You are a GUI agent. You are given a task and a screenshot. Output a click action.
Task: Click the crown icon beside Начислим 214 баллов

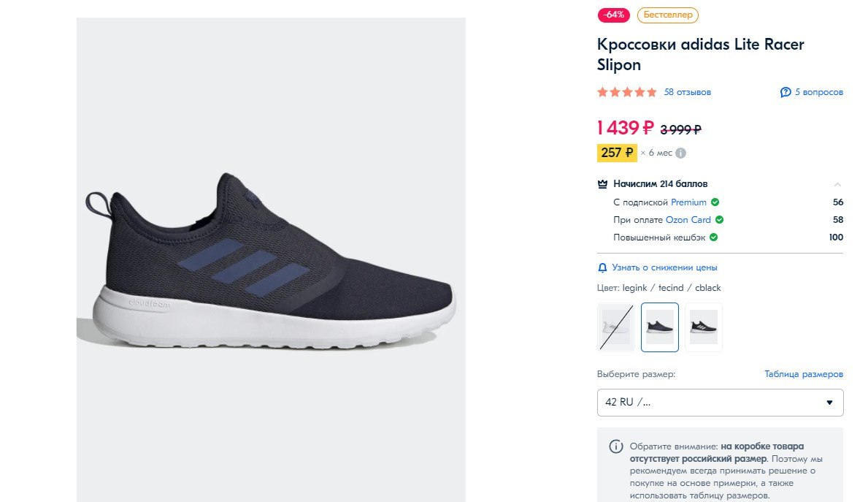click(x=602, y=184)
